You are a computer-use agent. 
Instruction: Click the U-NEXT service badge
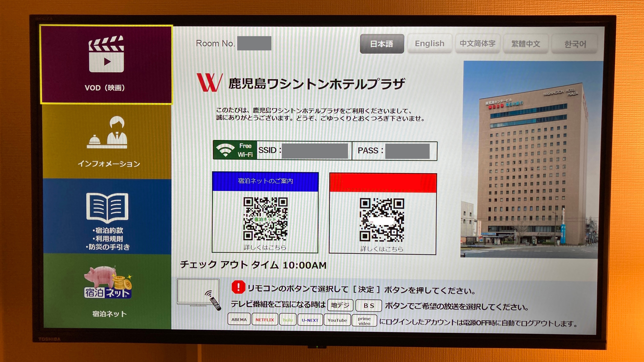(310, 320)
